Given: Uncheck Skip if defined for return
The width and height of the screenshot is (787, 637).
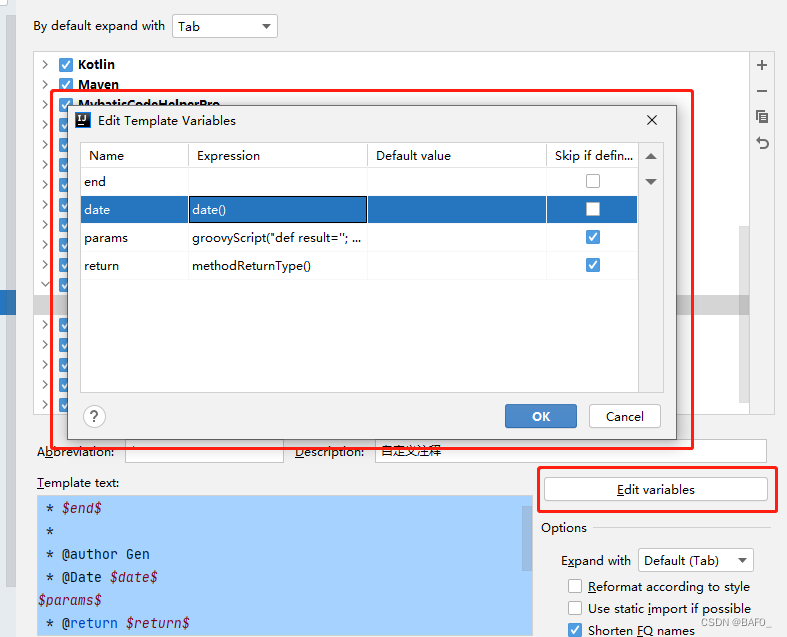Looking at the screenshot, I should pyautogui.click(x=593, y=265).
